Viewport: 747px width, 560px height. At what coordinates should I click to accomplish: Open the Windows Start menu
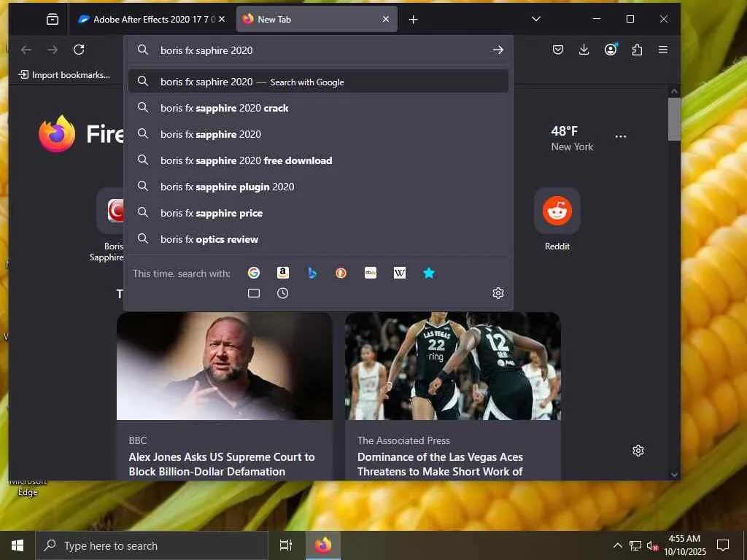(18, 545)
